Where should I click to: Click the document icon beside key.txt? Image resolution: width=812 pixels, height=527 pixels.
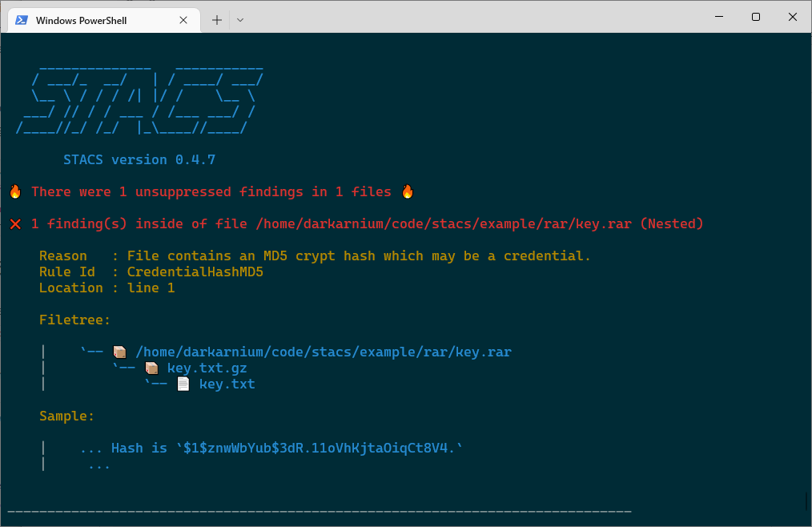[183, 384]
